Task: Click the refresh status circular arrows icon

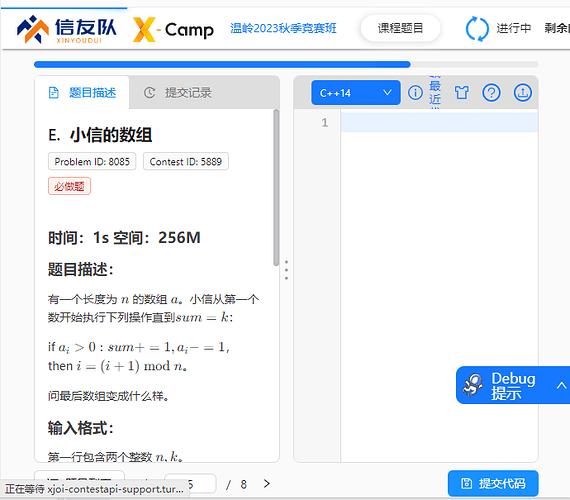Action: pyautogui.click(x=477, y=29)
